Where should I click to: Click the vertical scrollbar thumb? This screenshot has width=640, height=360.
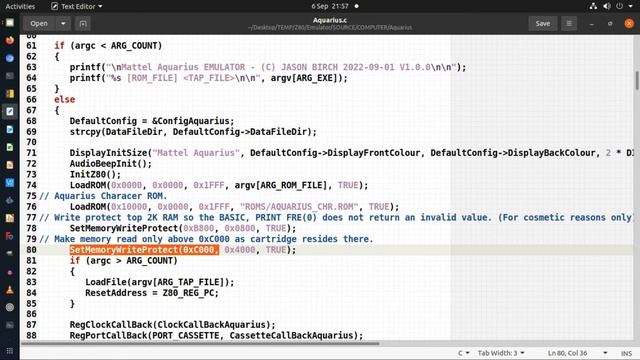pos(637,80)
